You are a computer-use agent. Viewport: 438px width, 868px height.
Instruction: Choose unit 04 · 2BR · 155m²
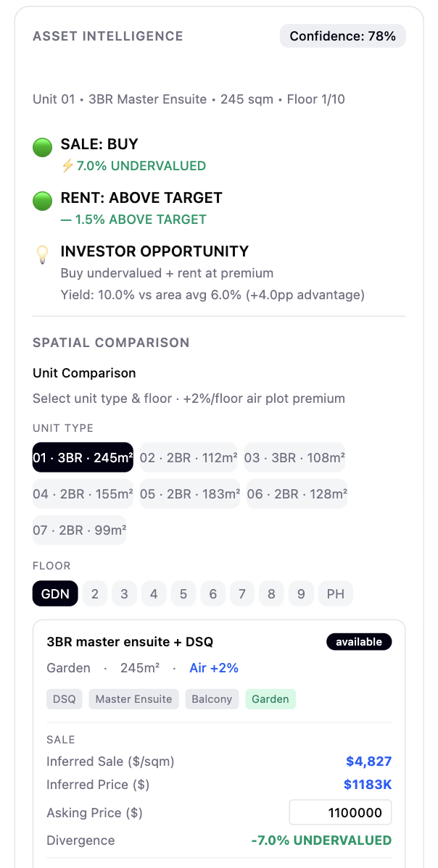coord(83,493)
